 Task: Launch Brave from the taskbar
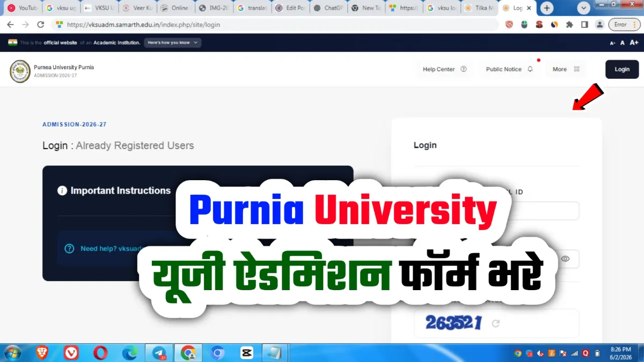[42, 353]
